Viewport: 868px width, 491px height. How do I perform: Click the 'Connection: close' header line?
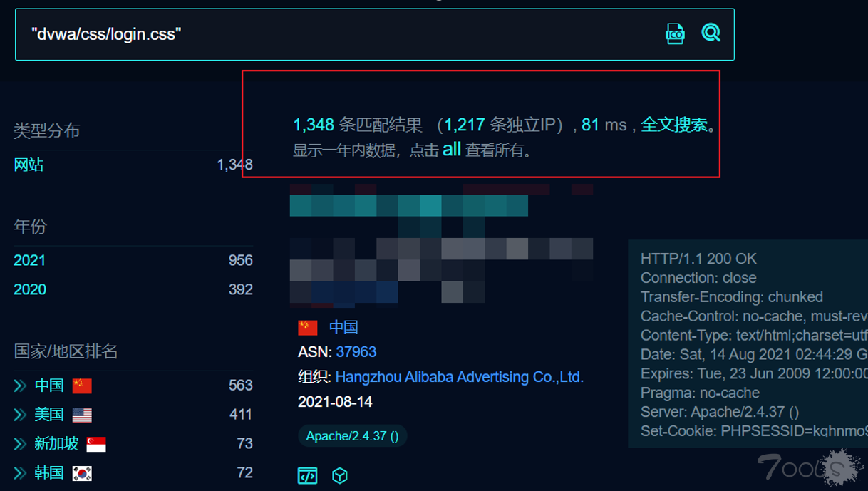(698, 278)
